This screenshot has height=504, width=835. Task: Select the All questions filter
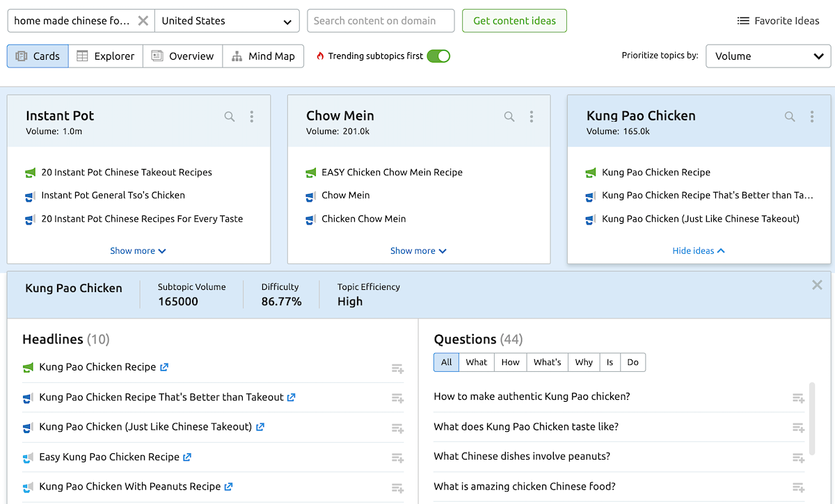click(x=446, y=362)
